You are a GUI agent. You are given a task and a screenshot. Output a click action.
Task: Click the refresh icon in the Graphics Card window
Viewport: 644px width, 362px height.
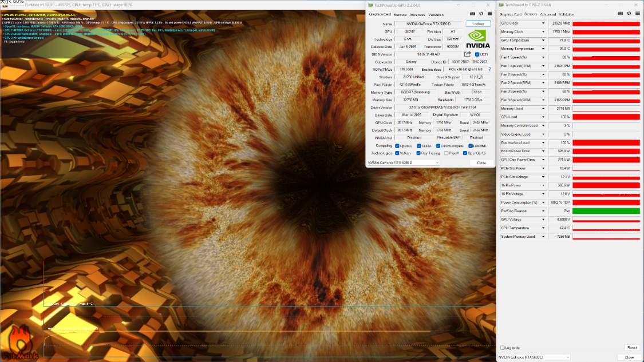(481, 14)
